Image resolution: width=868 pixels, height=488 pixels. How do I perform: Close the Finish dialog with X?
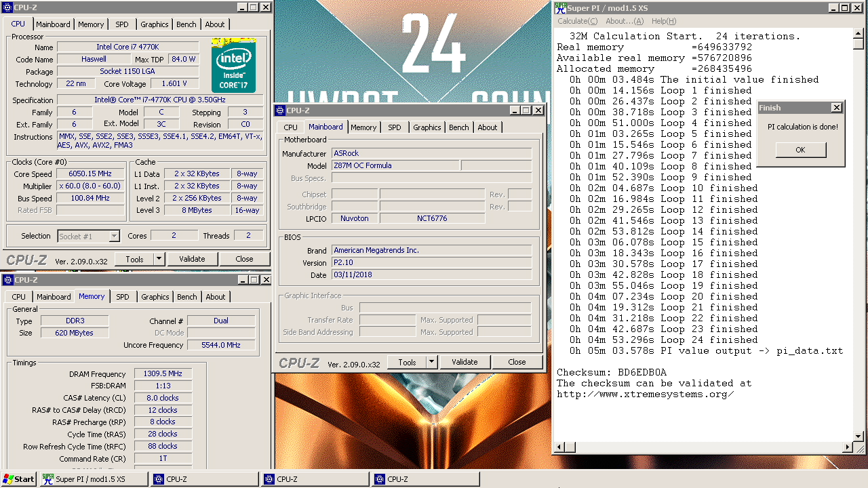tap(836, 108)
